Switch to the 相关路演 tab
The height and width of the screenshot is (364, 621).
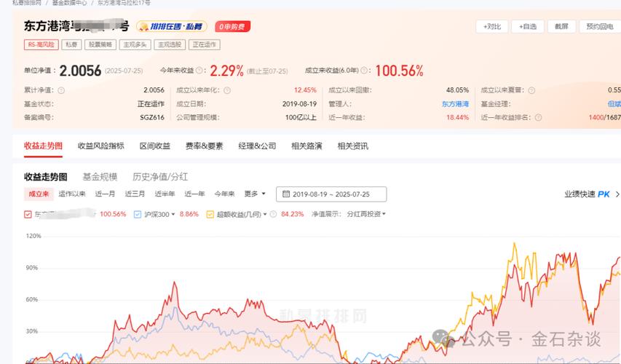point(306,146)
